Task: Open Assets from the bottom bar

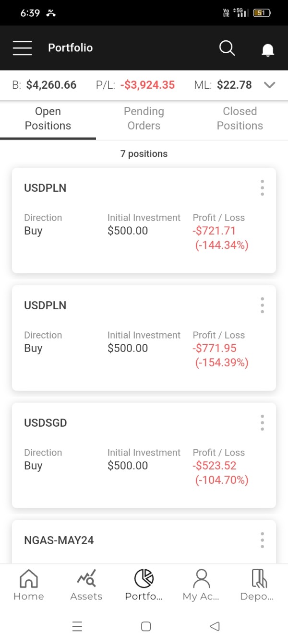Action: pyautogui.click(x=86, y=585)
